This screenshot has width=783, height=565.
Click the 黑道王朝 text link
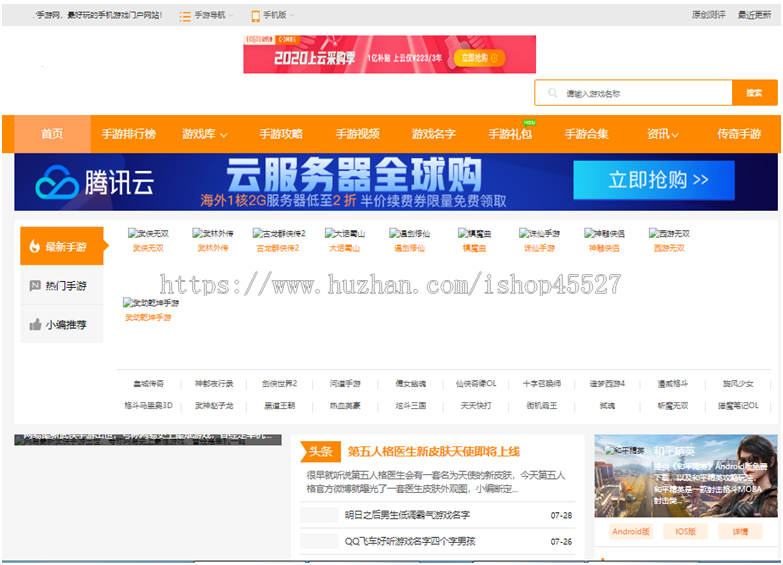tap(280, 406)
